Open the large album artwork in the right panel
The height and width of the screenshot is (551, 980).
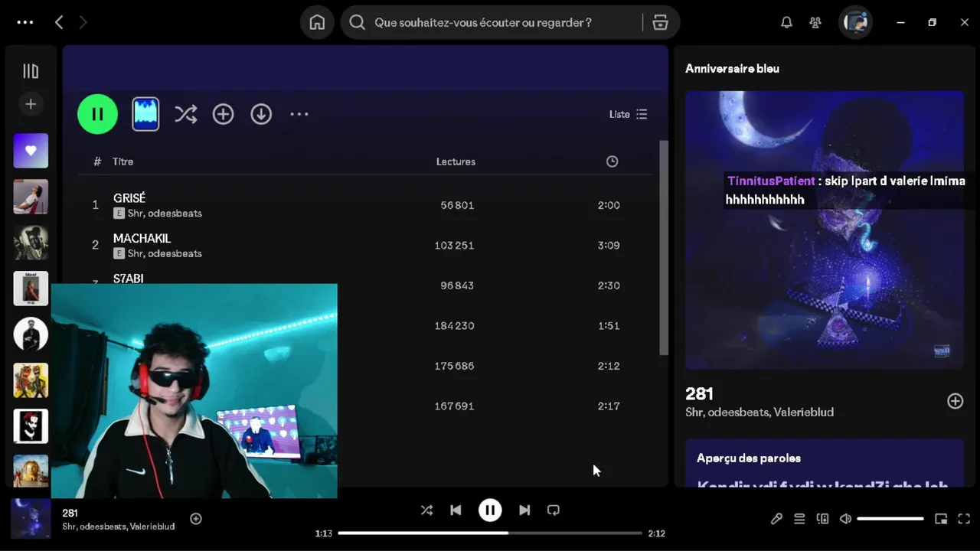(x=825, y=230)
